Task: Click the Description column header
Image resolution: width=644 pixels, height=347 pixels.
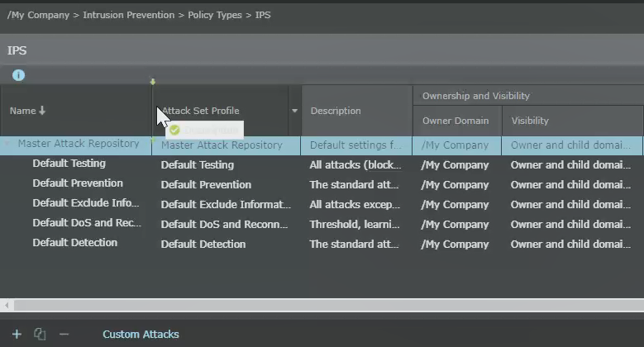Action: click(357, 111)
